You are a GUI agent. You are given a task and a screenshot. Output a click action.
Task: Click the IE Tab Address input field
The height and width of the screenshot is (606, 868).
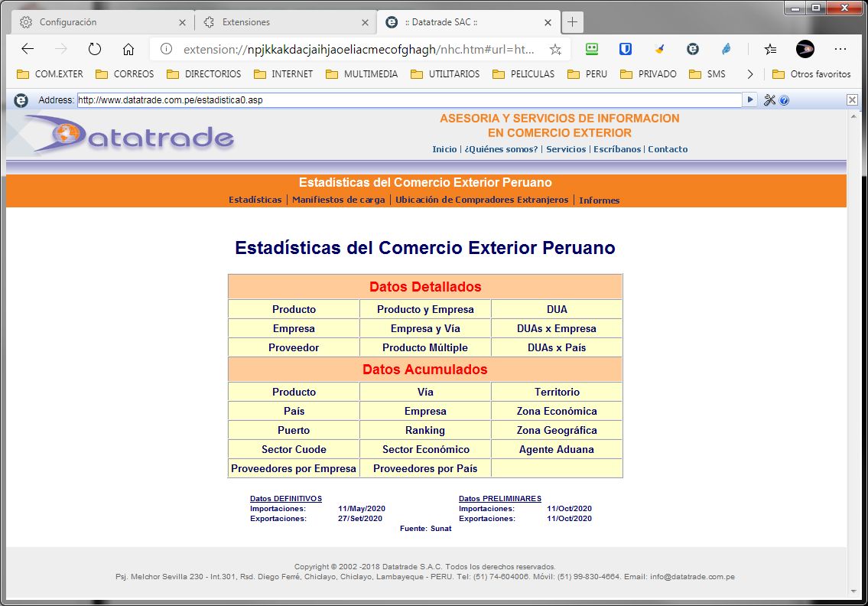409,100
